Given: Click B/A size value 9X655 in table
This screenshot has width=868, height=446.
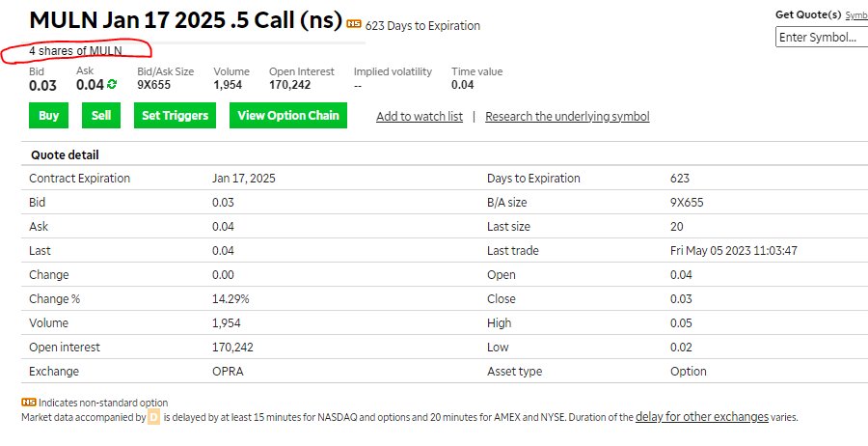Looking at the screenshot, I should click(687, 202).
